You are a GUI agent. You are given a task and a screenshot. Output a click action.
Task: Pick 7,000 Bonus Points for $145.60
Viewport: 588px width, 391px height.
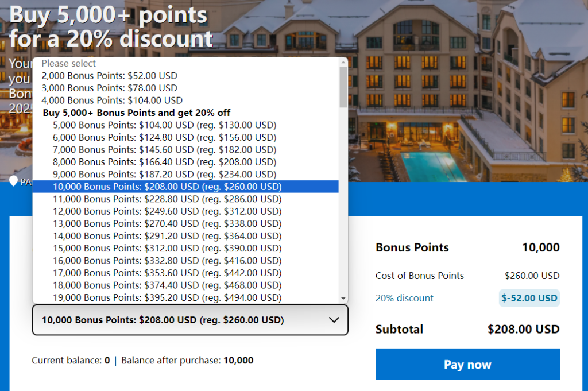click(x=164, y=150)
